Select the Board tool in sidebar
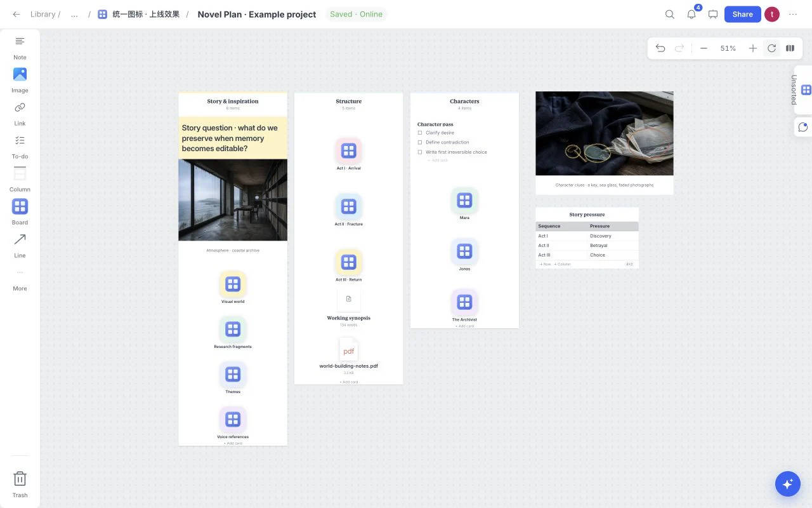The height and width of the screenshot is (508, 812). [x=20, y=213]
